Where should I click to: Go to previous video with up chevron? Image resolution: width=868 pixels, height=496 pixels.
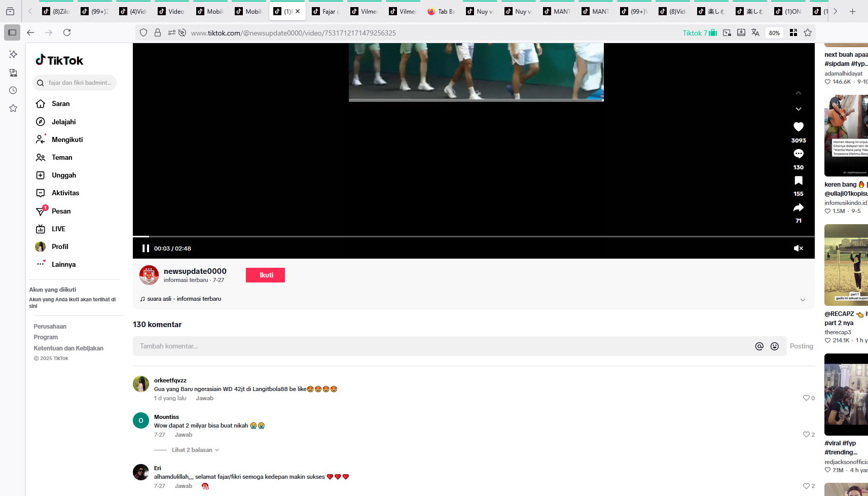click(x=799, y=93)
